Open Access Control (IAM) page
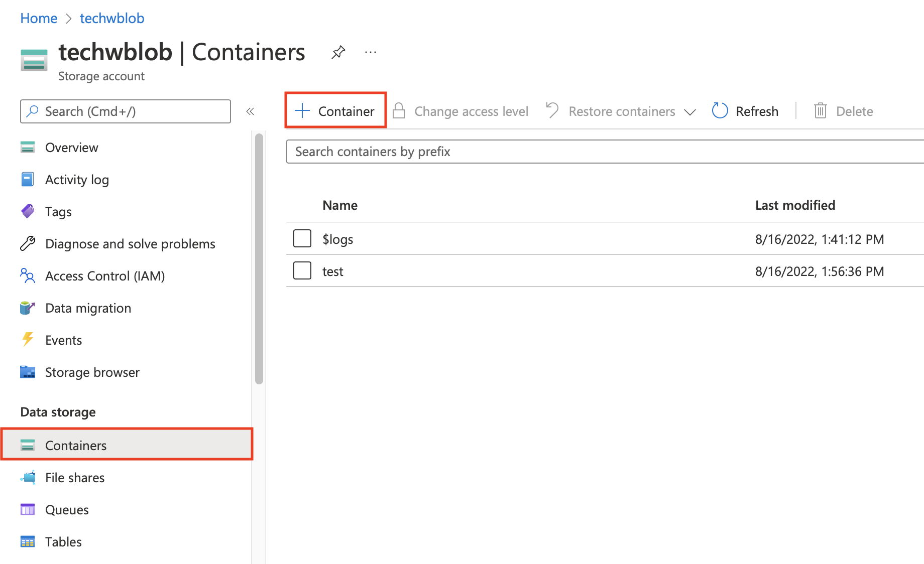This screenshot has width=924, height=564. [x=104, y=276]
